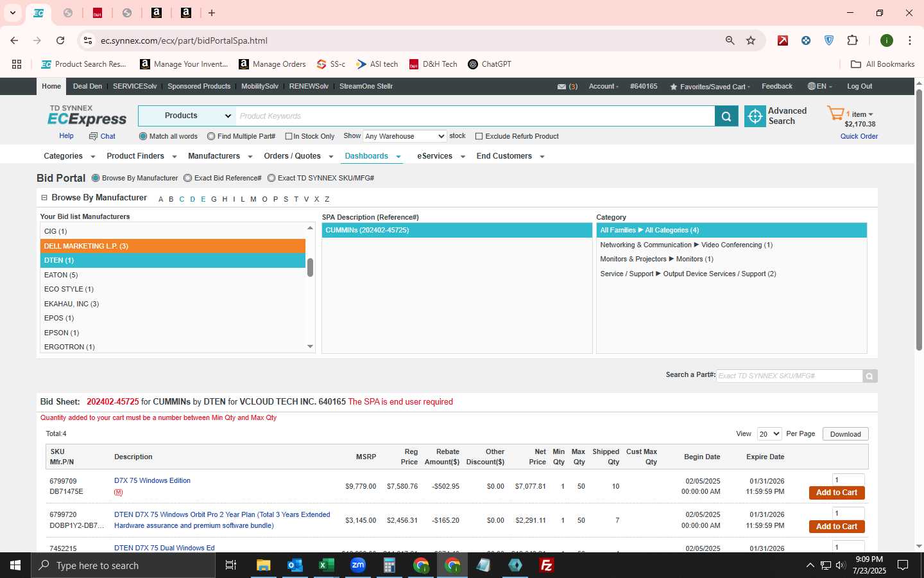Viewport: 924px width, 578px height.
Task: Click the Log Out link
Action: 859,87
